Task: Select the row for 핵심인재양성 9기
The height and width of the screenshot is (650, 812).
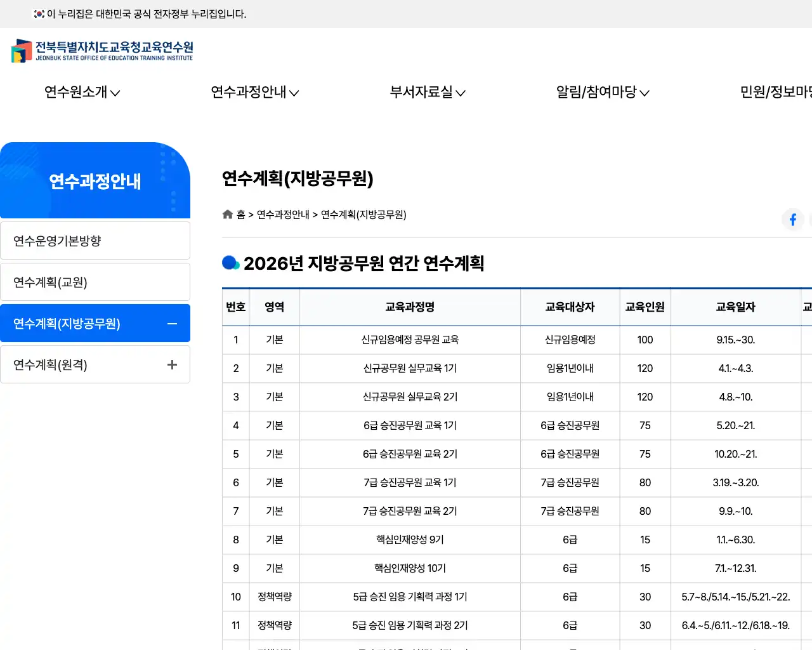Action: (x=410, y=540)
